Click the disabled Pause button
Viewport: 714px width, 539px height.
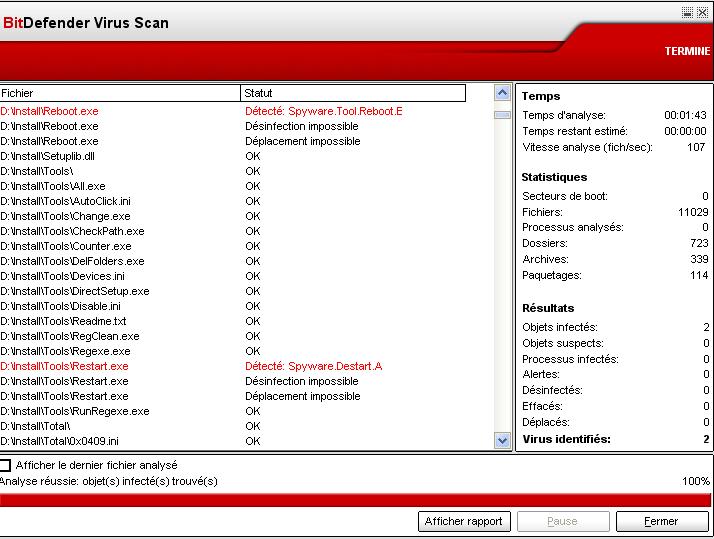tap(563, 521)
